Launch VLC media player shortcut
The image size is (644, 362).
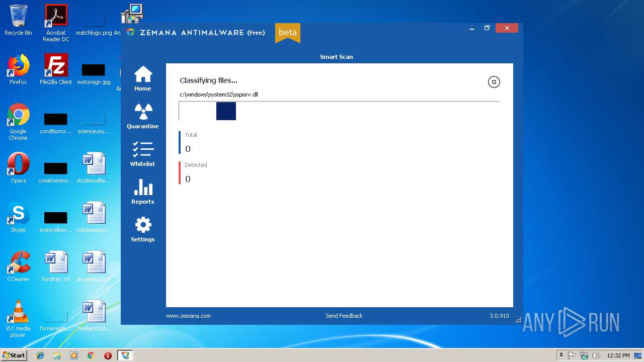[x=18, y=319]
